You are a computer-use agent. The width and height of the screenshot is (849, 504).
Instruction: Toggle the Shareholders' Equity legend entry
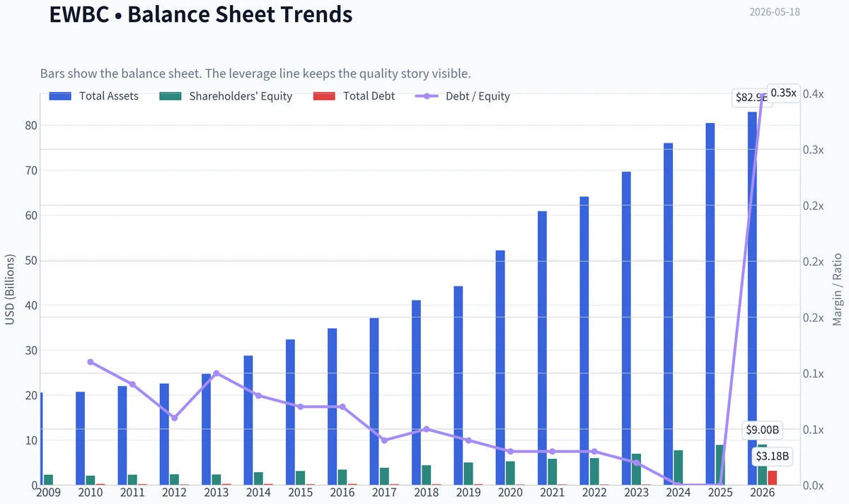click(226, 96)
